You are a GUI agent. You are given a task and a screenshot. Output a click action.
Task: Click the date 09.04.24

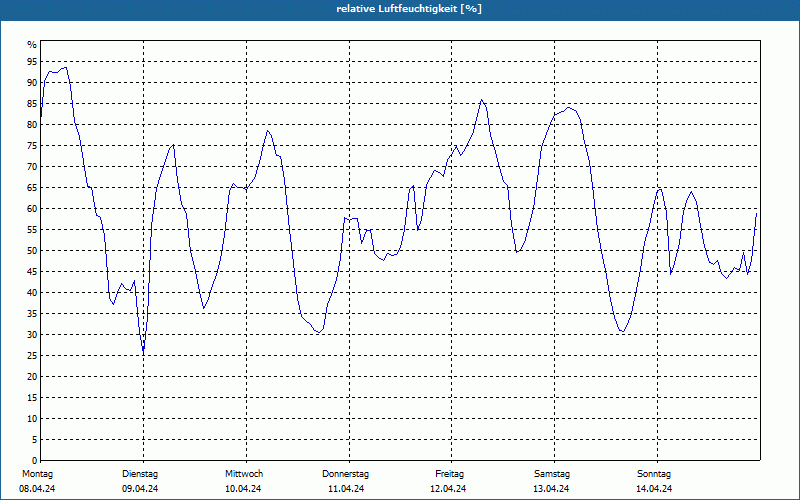[x=140, y=489]
